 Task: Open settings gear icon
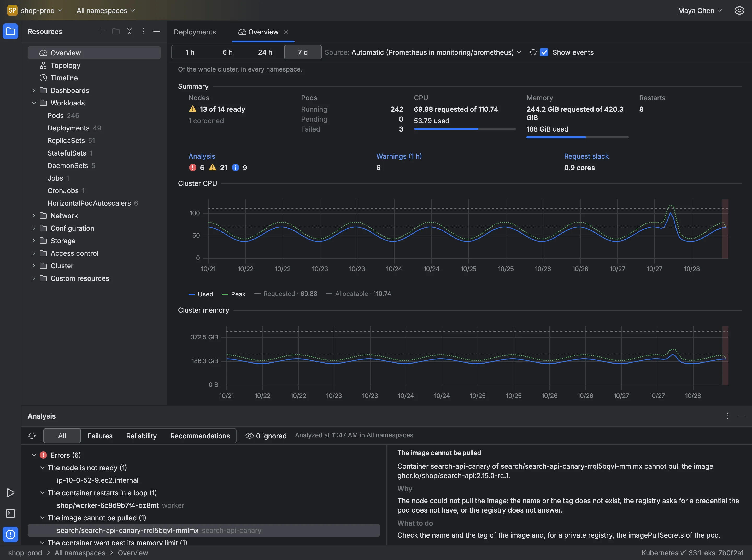pos(739,10)
